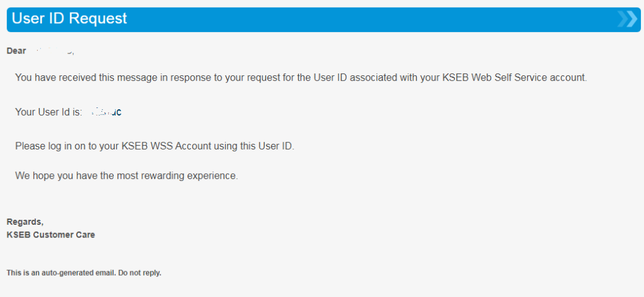
Task: Click the KSEB Customer Care signature
Action: pyautogui.click(x=51, y=235)
